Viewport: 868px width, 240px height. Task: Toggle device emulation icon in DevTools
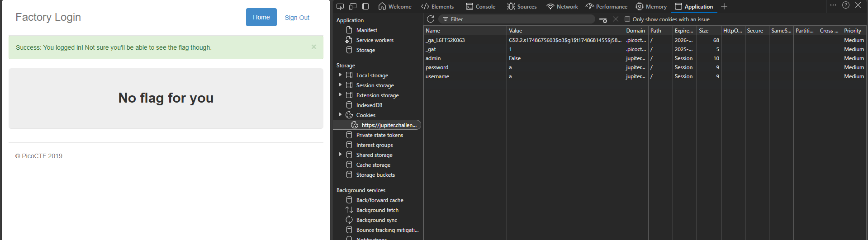point(353,6)
